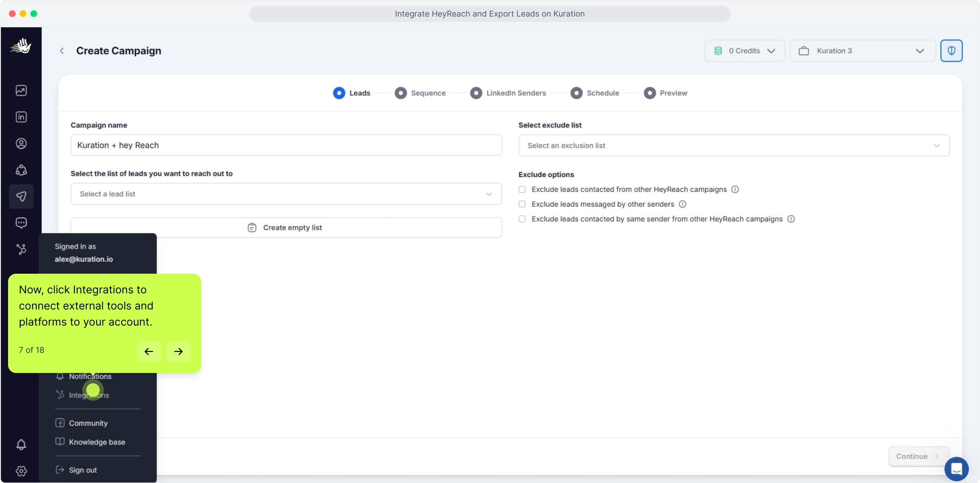Select the Sequence step

pos(420,93)
